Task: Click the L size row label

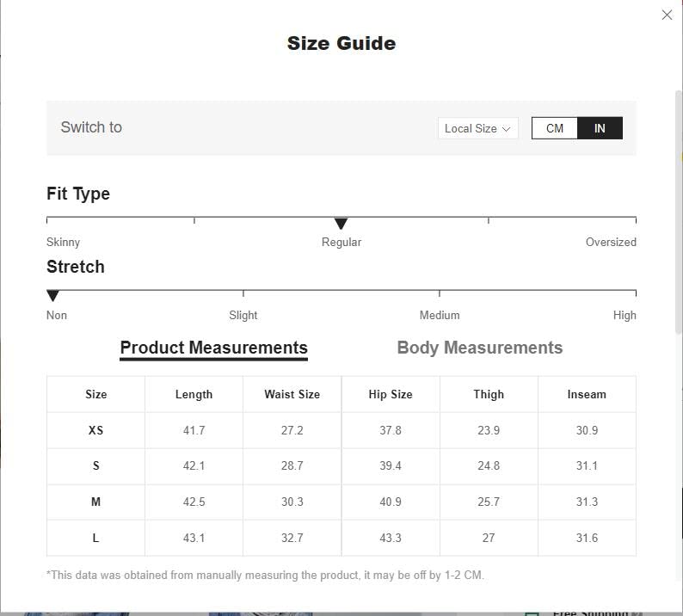Action: (95, 538)
